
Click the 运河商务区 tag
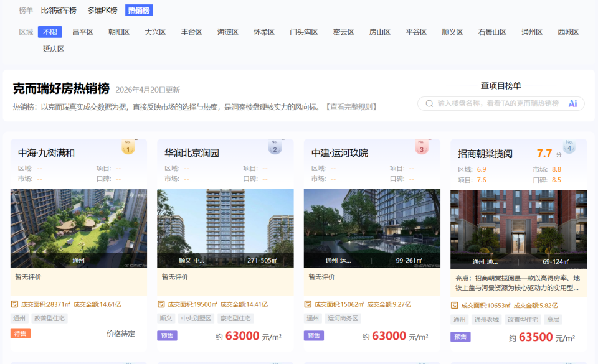pos(343,319)
